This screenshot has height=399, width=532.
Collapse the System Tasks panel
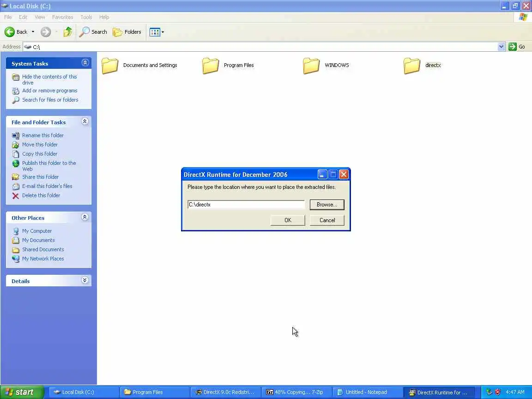click(x=85, y=63)
